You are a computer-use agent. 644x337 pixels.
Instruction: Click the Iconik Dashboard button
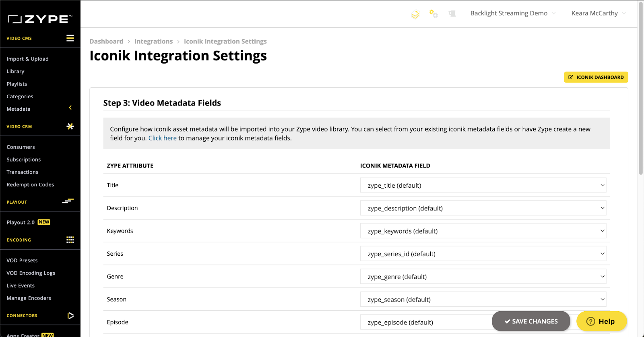[x=596, y=77]
